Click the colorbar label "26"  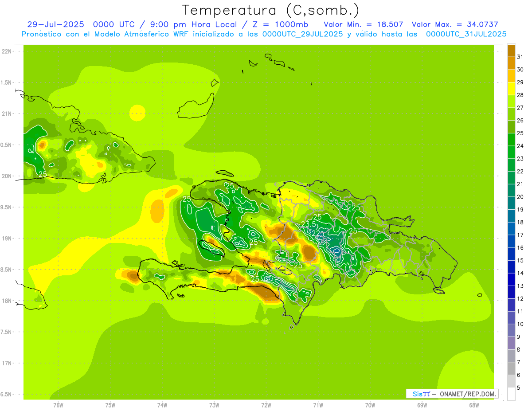pyautogui.click(x=520, y=120)
